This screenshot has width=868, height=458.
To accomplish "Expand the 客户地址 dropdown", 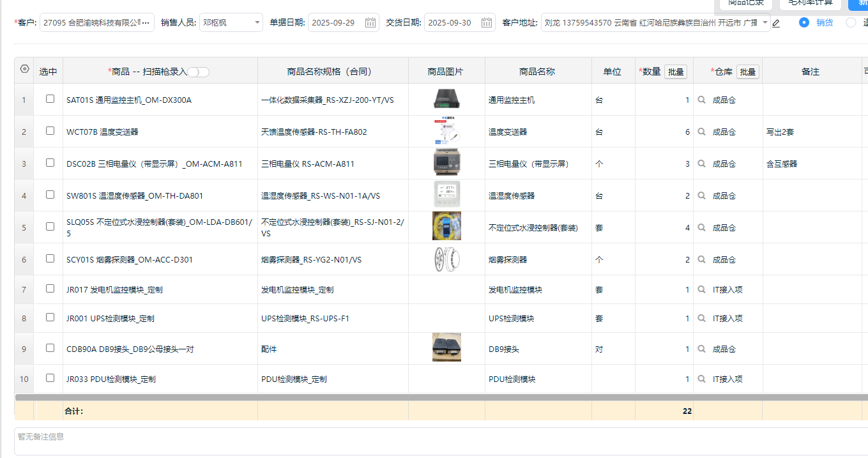I will pos(765,23).
